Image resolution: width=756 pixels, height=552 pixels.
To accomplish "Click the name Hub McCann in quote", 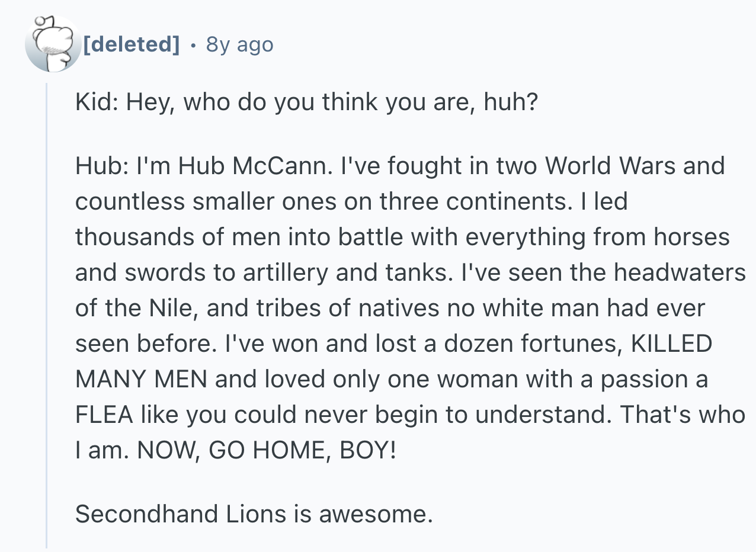I will coord(252,165).
